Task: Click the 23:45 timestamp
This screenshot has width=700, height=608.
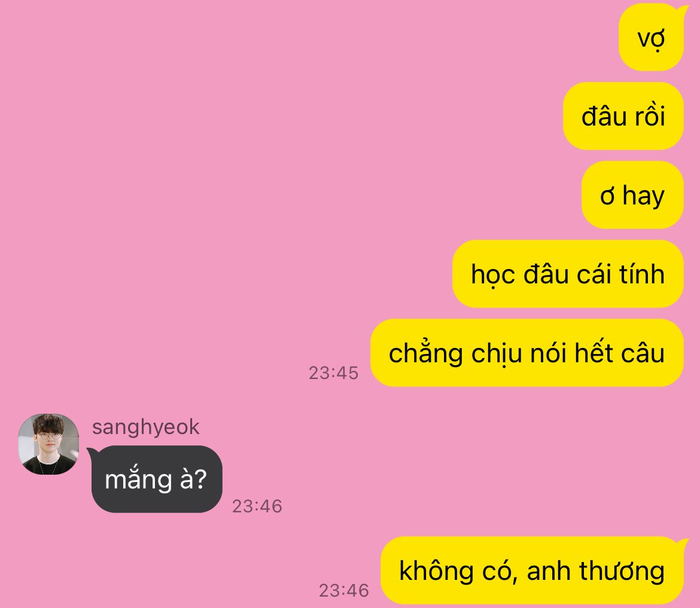Action: point(333,373)
